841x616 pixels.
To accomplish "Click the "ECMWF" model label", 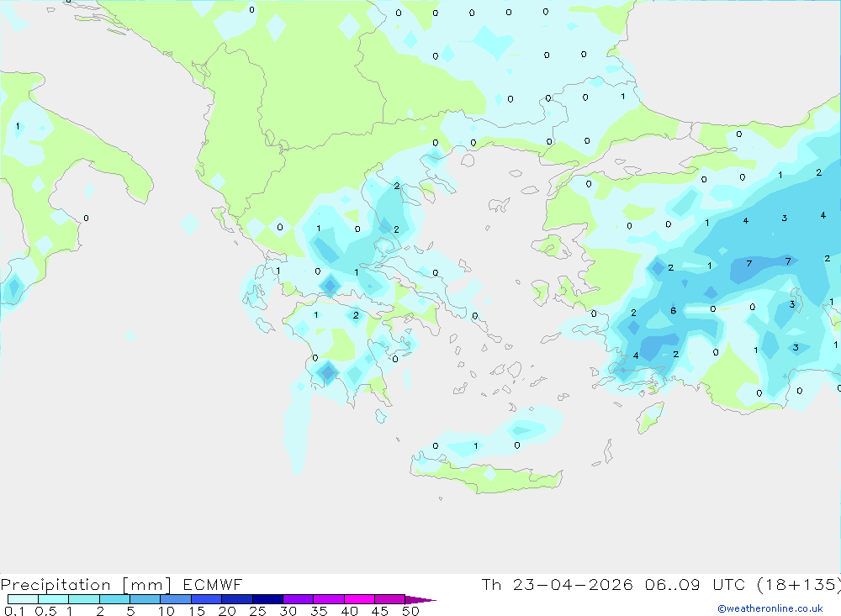I will point(213,584).
